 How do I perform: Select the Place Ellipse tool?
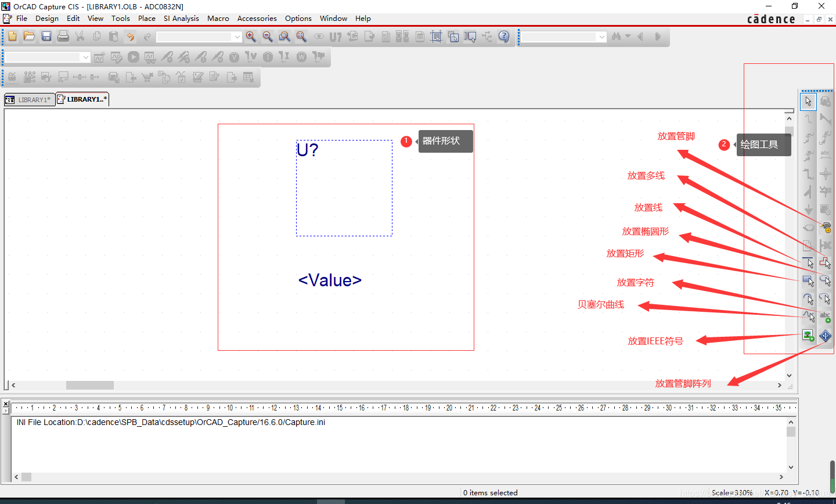pyautogui.click(x=825, y=281)
